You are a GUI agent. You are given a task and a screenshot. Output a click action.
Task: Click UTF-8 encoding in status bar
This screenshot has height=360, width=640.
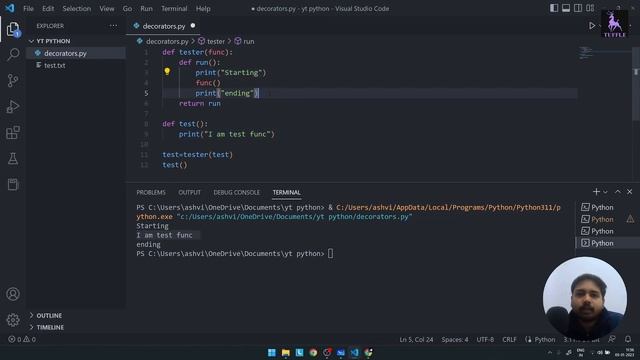[x=485, y=340]
